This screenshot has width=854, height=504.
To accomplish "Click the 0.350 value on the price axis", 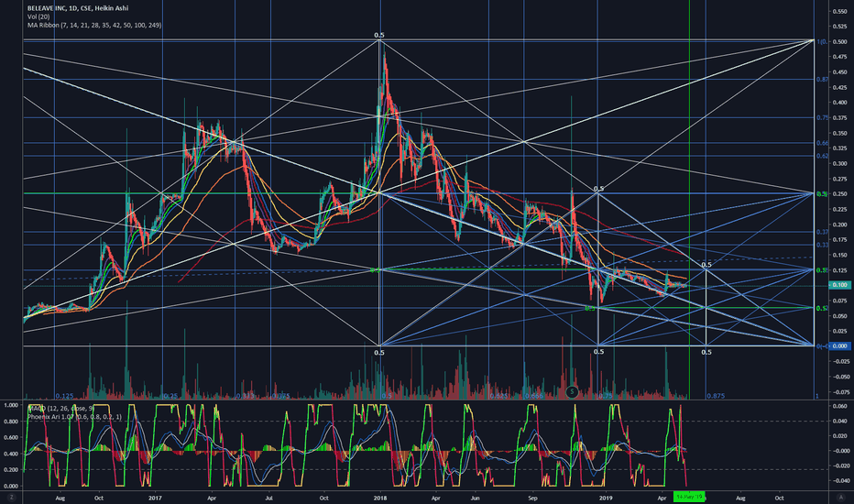I will click(839, 133).
